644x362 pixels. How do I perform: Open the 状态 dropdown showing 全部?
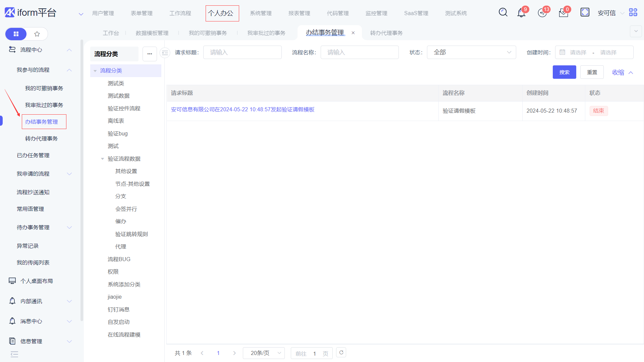point(471,52)
